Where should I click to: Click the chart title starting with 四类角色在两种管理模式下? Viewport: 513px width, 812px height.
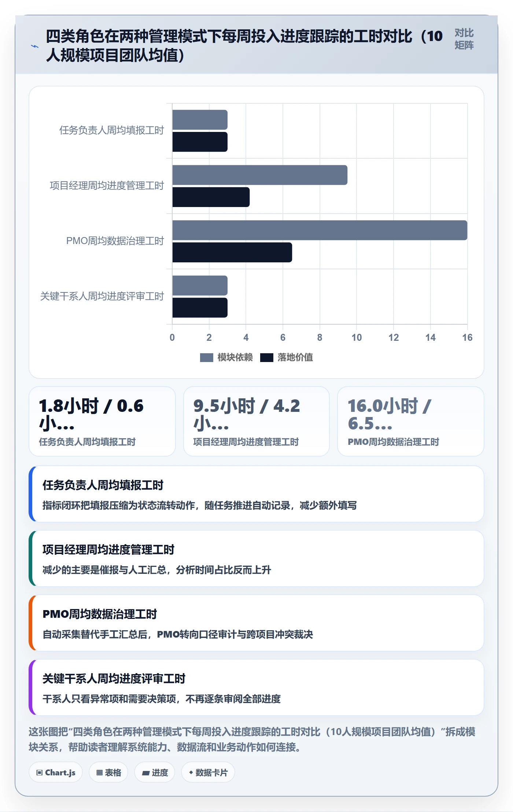pyautogui.click(x=244, y=46)
